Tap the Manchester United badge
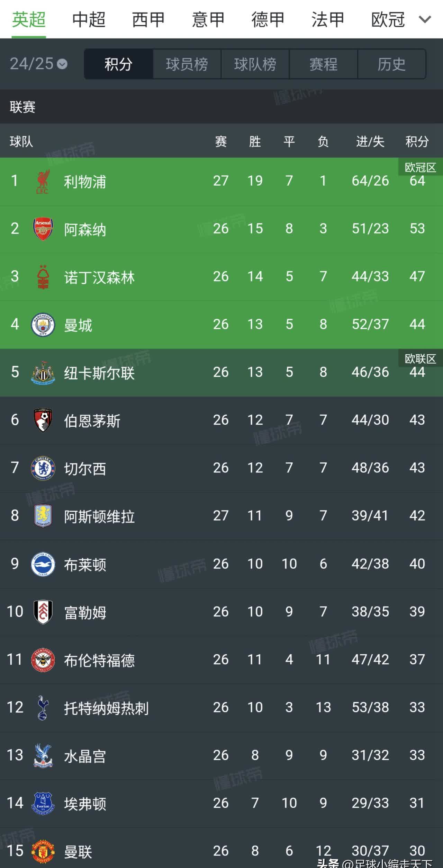Screen dimensions: 443x868 coord(43,851)
